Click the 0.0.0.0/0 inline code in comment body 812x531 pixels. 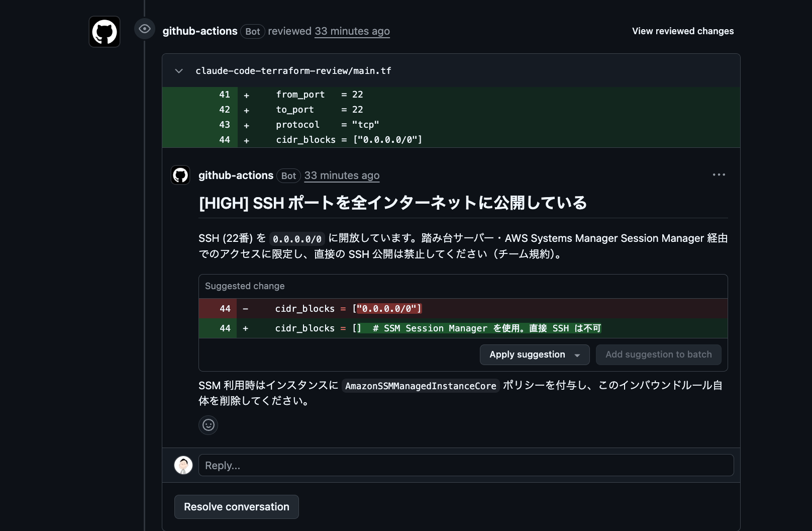(x=297, y=239)
